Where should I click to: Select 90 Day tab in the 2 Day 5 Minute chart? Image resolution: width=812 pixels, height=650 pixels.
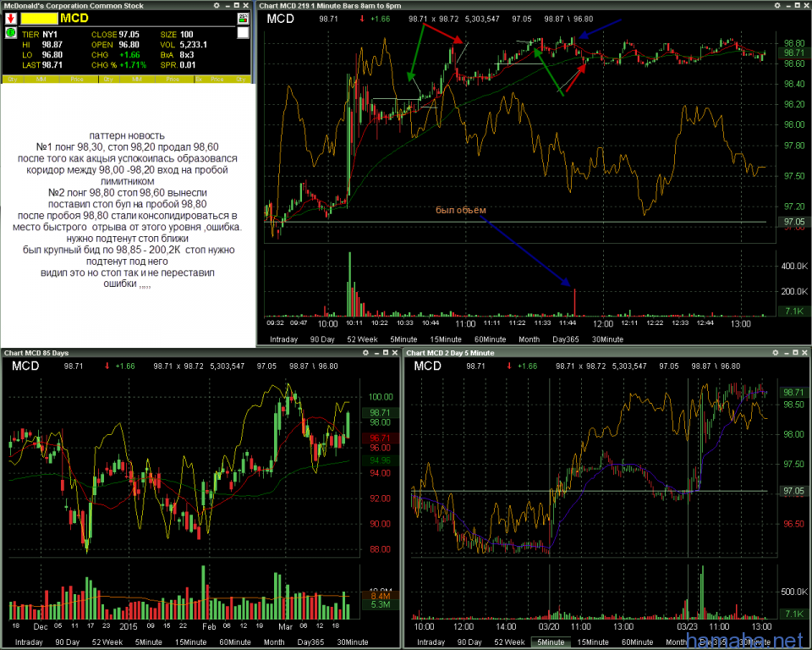(x=469, y=642)
